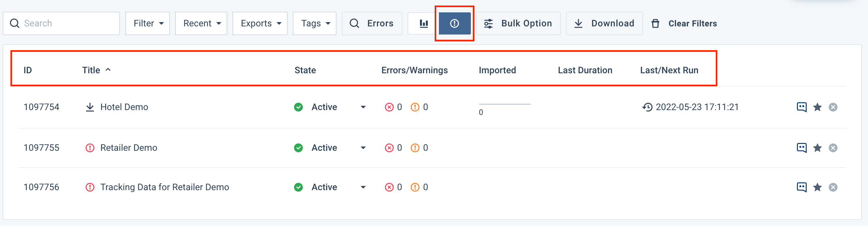Screen dimensions: 868x226
Task: Click the orange warning icon for Retailer Demo
Action: (415, 148)
